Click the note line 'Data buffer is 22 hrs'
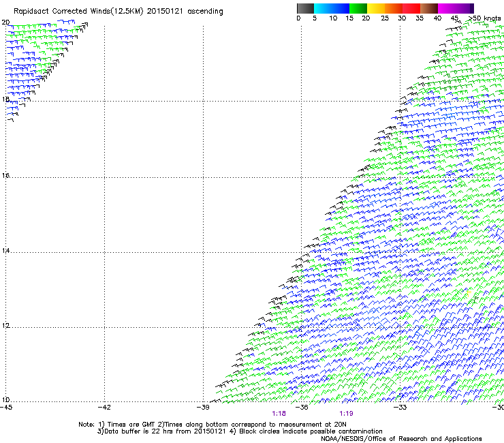The height and width of the screenshot is (443, 504). (x=240, y=431)
